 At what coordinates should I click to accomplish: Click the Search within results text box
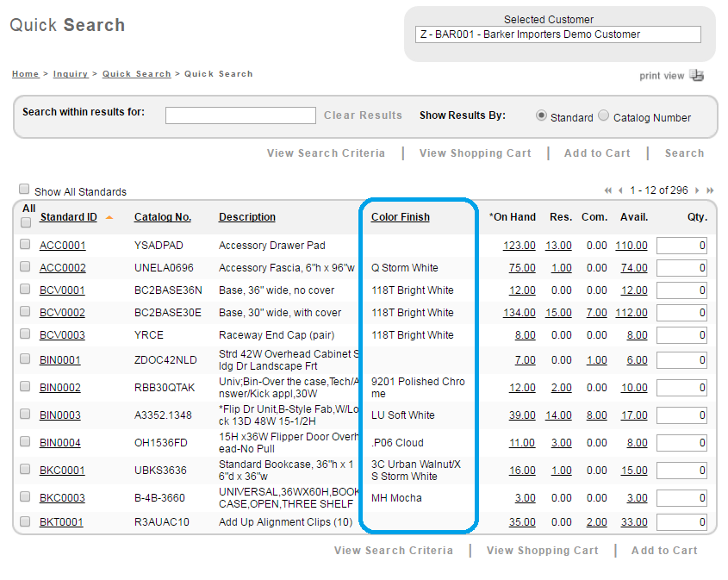tap(240, 115)
